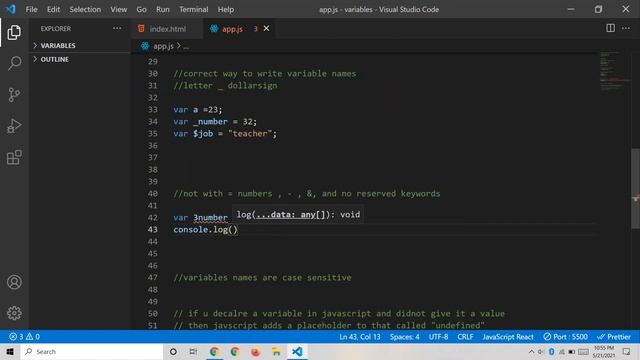
Task: Open the Terminal menu
Action: (193, 9)
